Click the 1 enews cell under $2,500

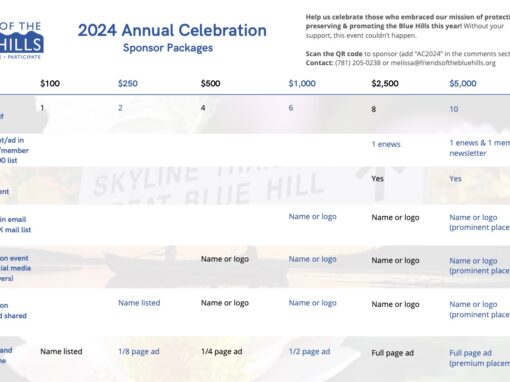(386, 144)
